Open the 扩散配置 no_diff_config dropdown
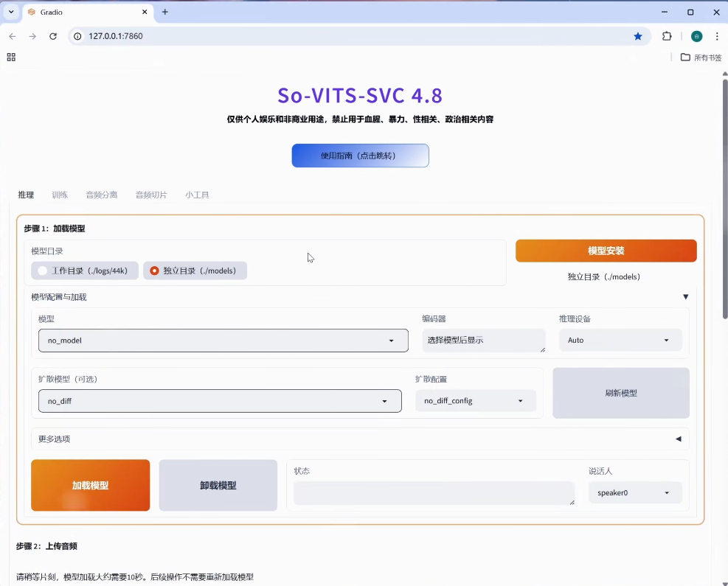This screenshot has height=586, width=728. pyautogui.click(x=476, y=401)
